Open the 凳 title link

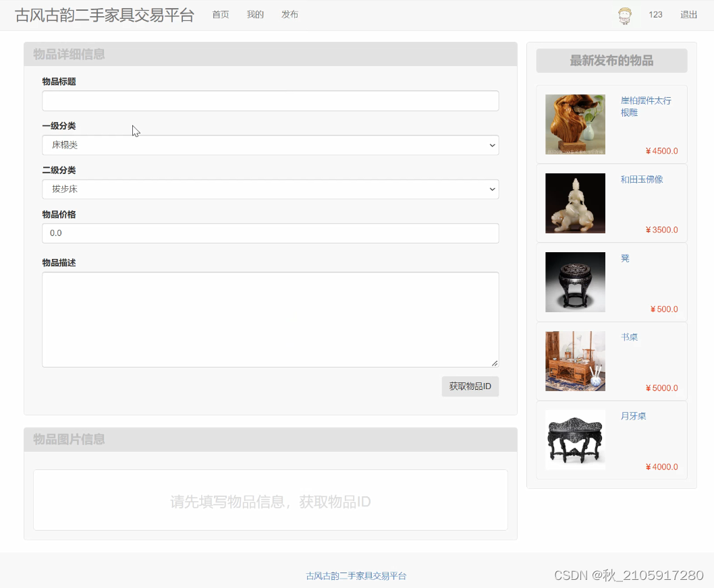click(625, 258)
